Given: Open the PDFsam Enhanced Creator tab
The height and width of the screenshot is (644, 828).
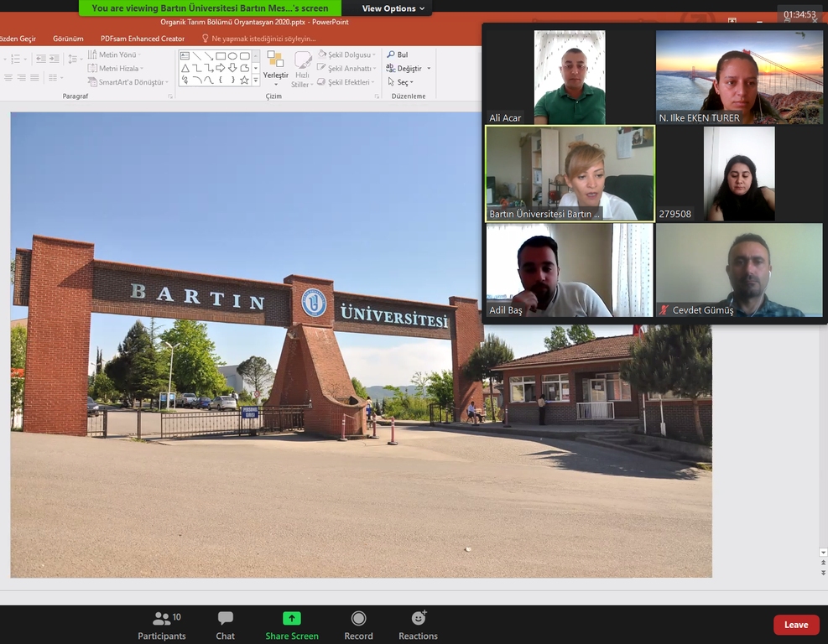Looking at the screenshot, I should (x=143, y=39).
